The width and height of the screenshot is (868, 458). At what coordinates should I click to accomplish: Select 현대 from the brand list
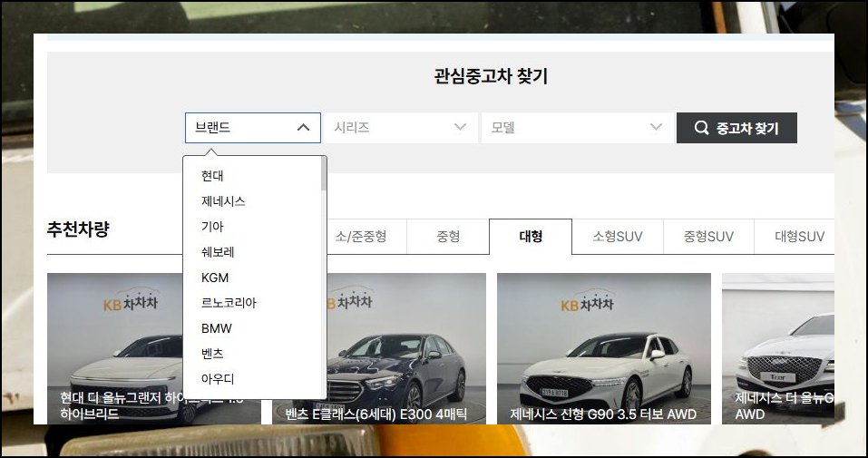212,176
